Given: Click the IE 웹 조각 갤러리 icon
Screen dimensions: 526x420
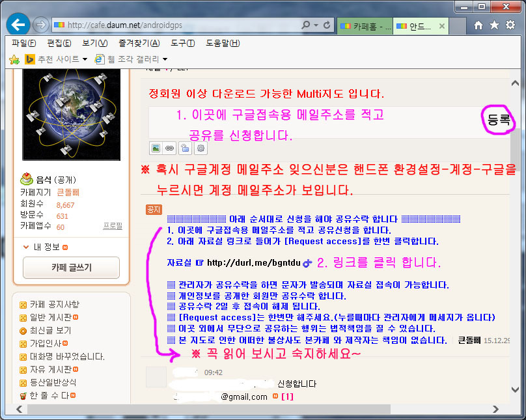Looking at the screenshot, I should (x=100, y=59).
